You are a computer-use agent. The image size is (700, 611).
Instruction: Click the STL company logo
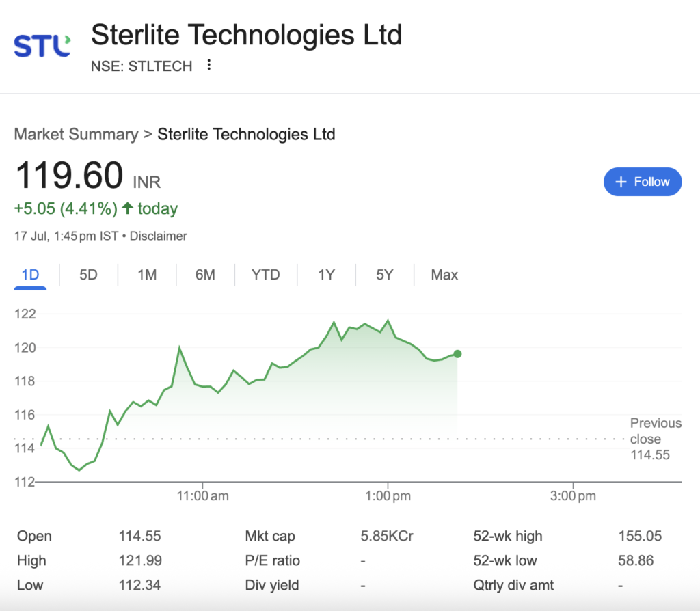pyautogui.click(x=42, y=46)
